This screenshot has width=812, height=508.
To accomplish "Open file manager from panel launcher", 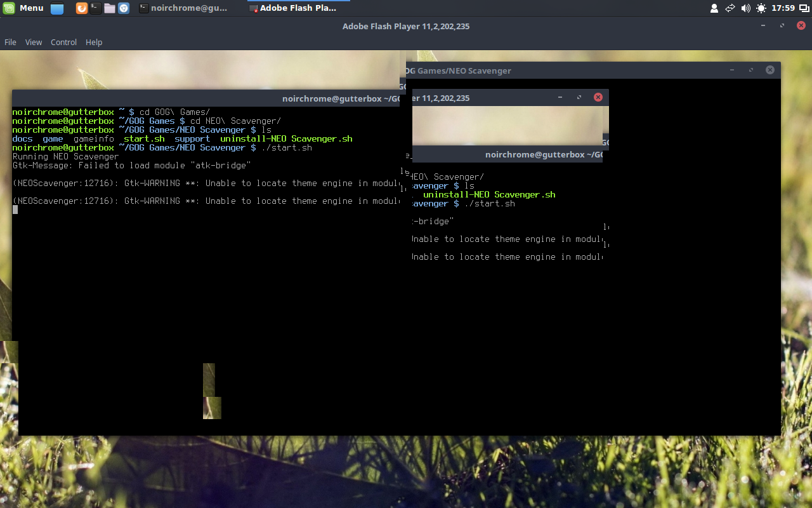I will 110,8.
